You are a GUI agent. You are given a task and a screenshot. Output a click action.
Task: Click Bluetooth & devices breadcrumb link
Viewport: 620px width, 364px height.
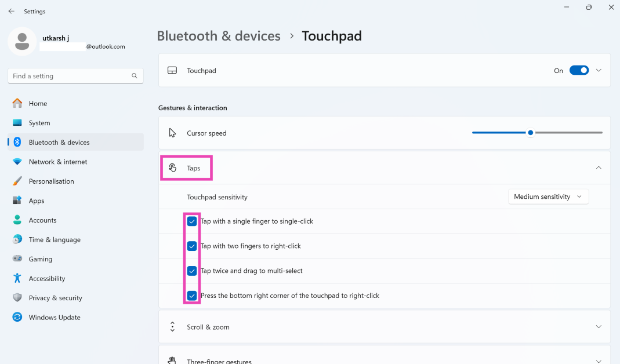(x=219, y=36)
